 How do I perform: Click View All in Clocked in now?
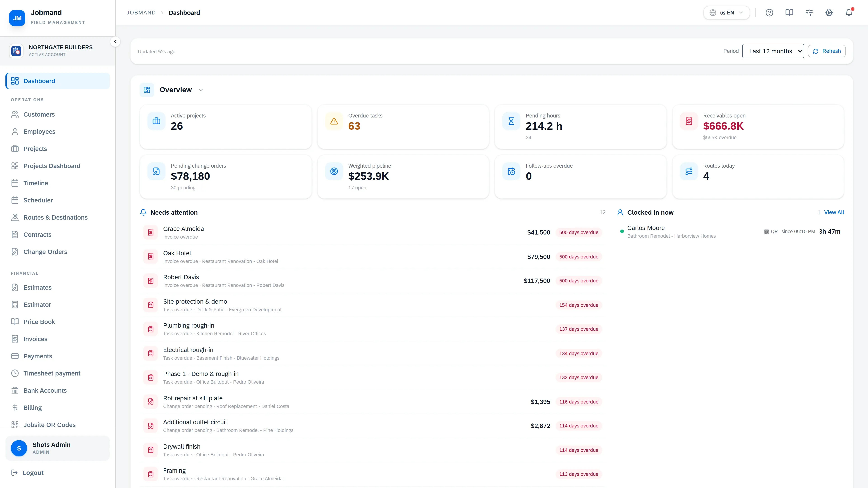(834, 213)
